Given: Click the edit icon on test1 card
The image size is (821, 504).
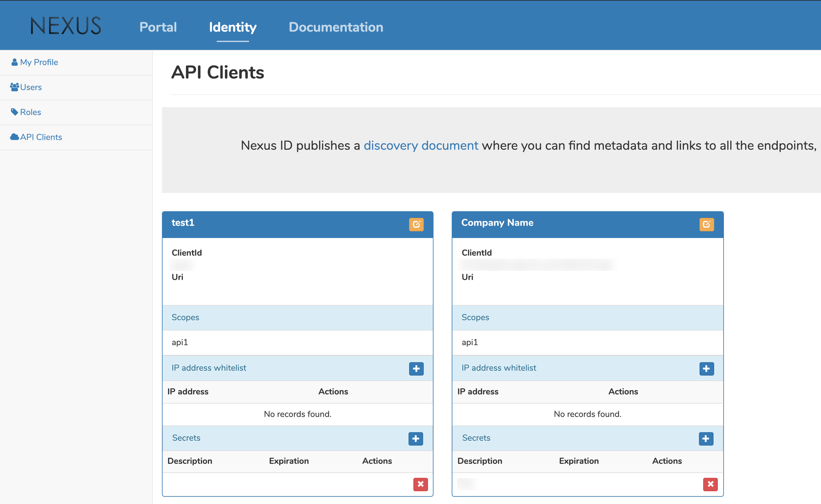Looking at the screenshot, I should (x=416, y=224).
